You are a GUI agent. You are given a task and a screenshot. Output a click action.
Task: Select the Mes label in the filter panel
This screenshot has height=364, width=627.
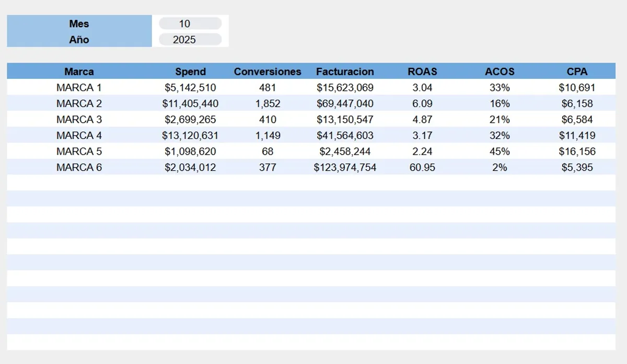point(78,23)
